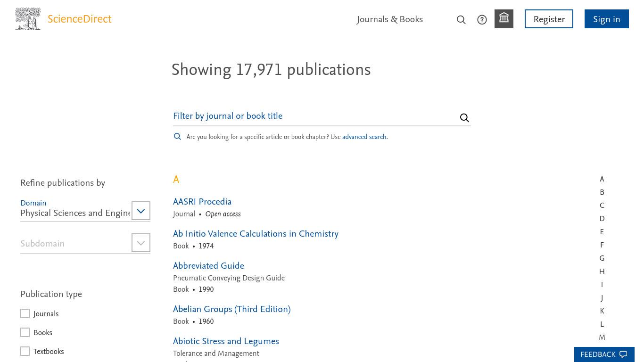
Task: Open the header search magnifier icon
Action: (x=461, y=20)
